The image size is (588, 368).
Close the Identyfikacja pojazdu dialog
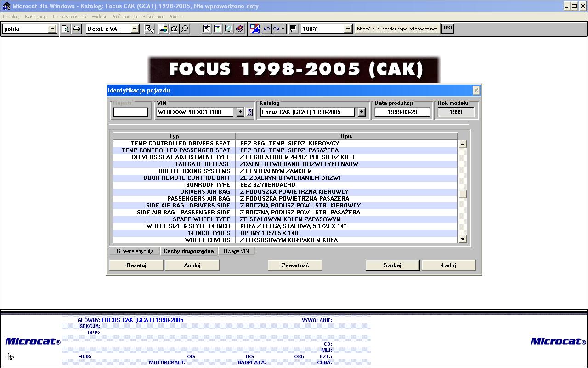click(x=476, y=90)
